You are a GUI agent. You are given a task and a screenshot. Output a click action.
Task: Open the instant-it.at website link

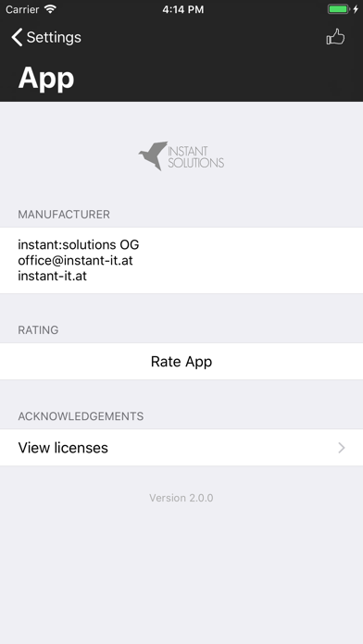[x=52, y=276]
